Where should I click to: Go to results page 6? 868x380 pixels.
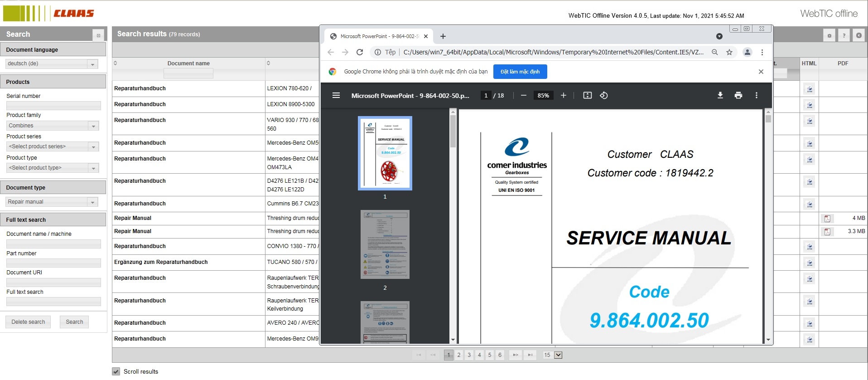point(500,355)
